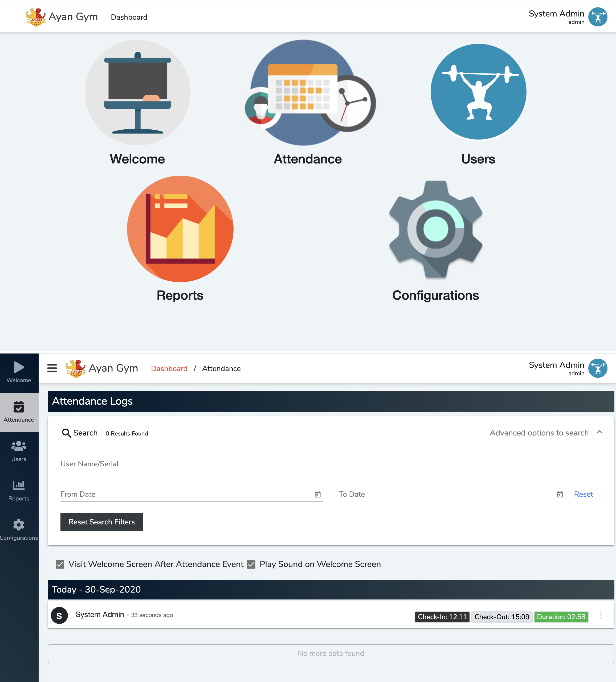Screen dimensions: 616x682
Task: Click the Search magnifier icon
Action: (x=66, y=433)
